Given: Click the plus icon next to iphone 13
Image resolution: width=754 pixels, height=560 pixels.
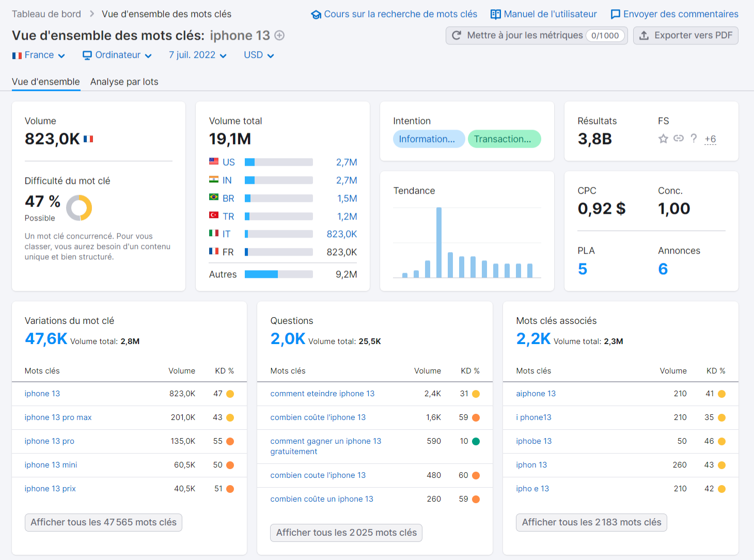Looking at the screenshot, I should tap(279, 36).
